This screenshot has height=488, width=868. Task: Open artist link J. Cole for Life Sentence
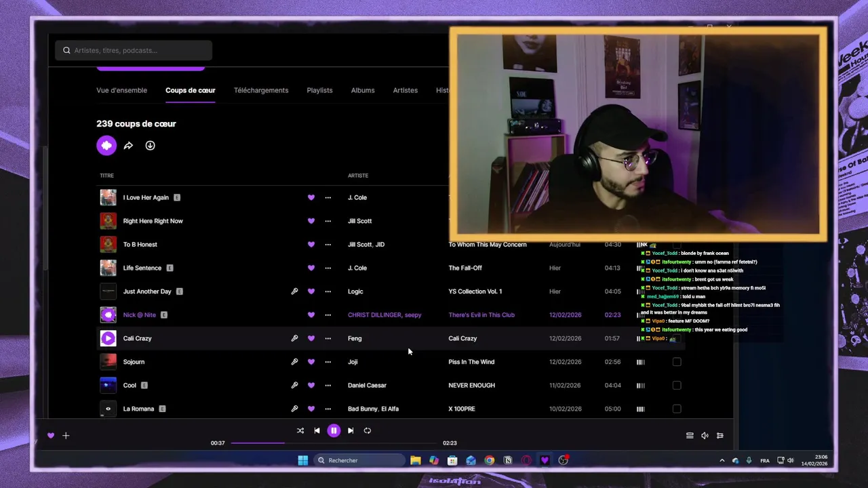[x=357, y=268]
